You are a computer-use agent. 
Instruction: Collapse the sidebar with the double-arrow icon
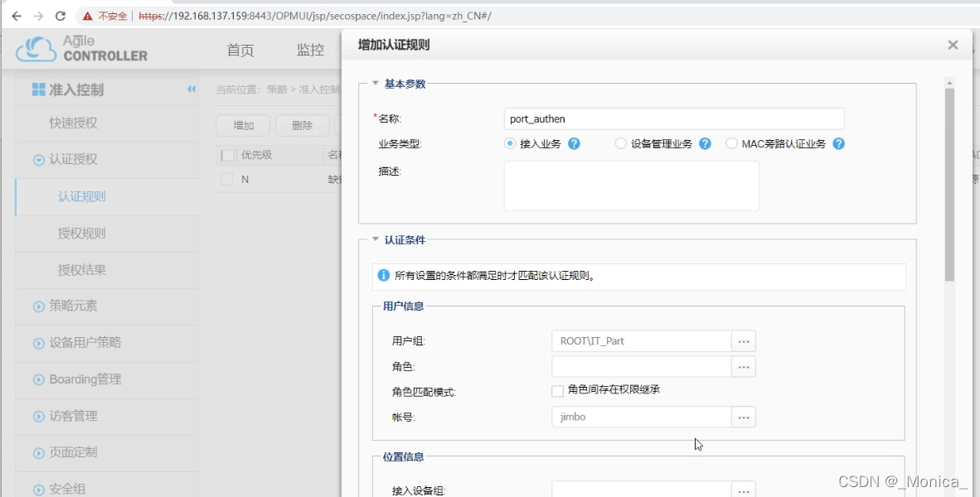point(192,89)
